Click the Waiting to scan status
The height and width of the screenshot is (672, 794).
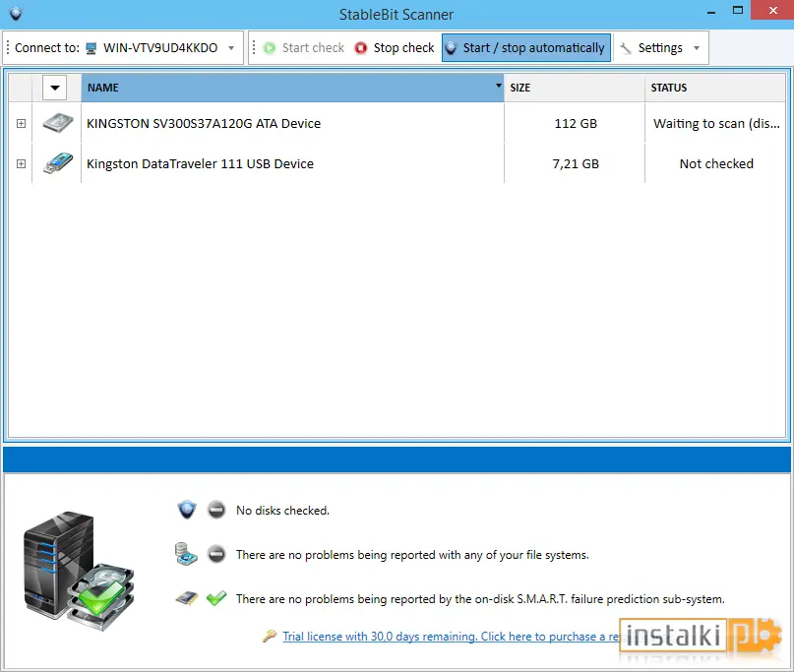coord(716,124)
